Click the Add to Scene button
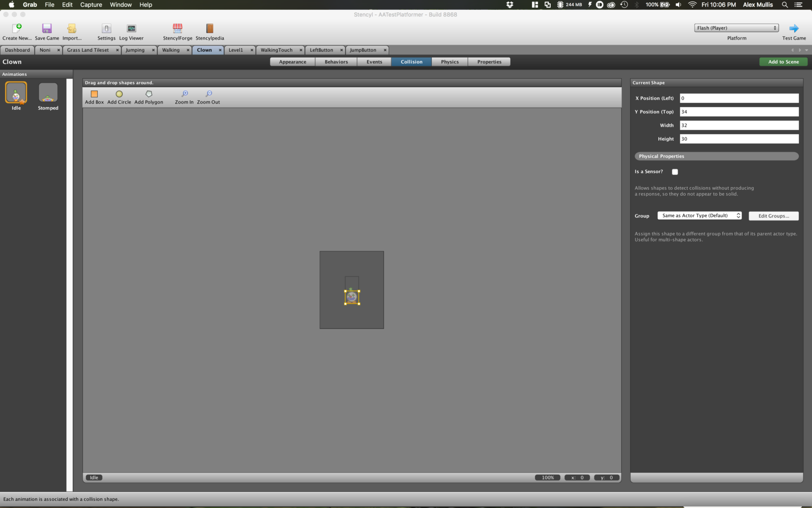812x508 pixels. (x=783, y=62)
